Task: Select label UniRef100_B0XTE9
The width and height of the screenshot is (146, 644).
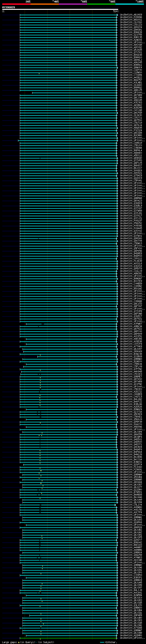Action: [131, 281]
